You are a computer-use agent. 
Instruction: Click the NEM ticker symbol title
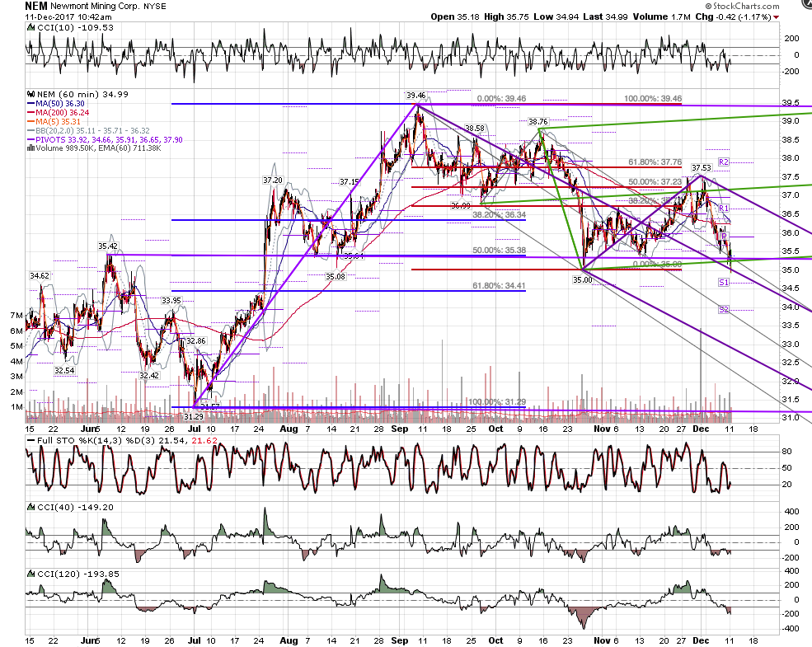pyautogui.click(x=36, y=7)
